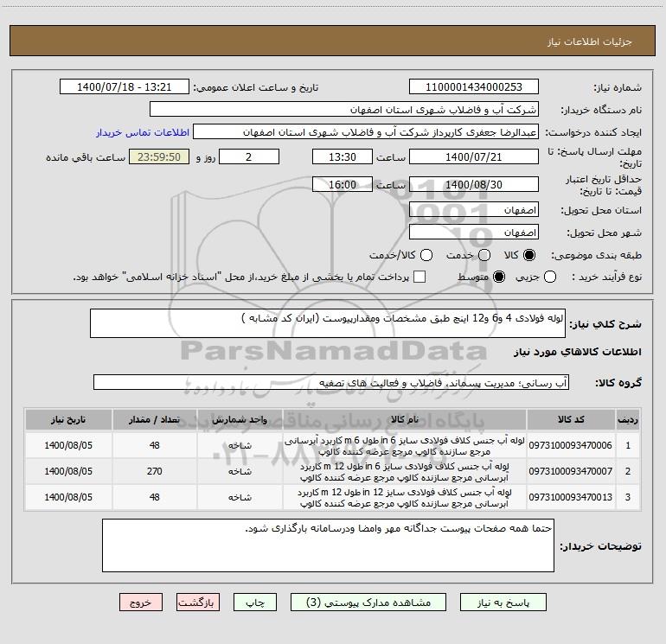The height and width of the screenshot is (644, 666).
Task: Tick the اسناد خزانه اسلامی payment checkbox
Action: point(419,277)
